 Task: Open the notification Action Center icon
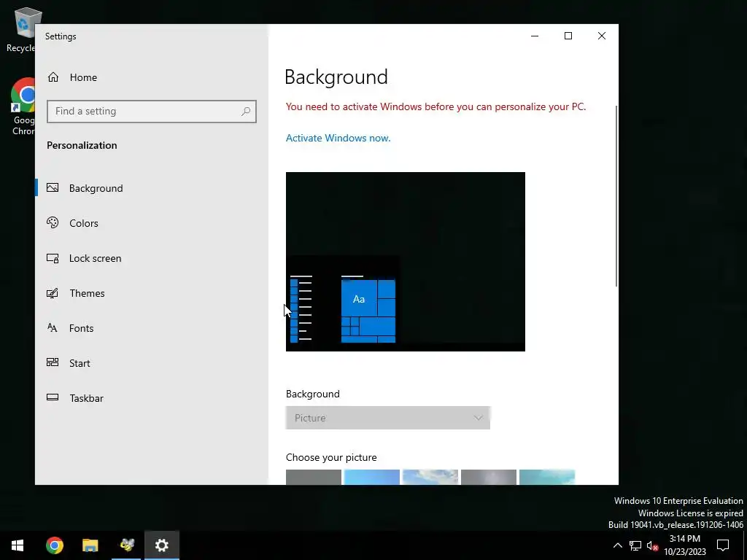point(723,545)
